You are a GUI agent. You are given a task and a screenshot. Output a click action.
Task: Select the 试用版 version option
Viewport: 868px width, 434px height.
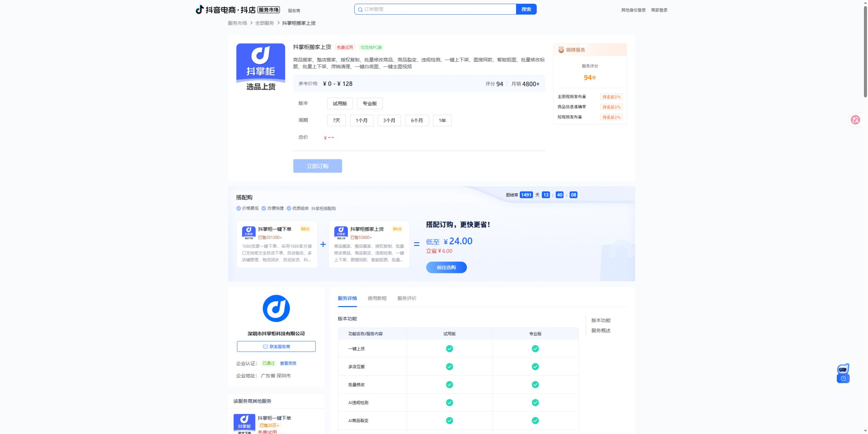pyautogui.click(x=340, y=103)
